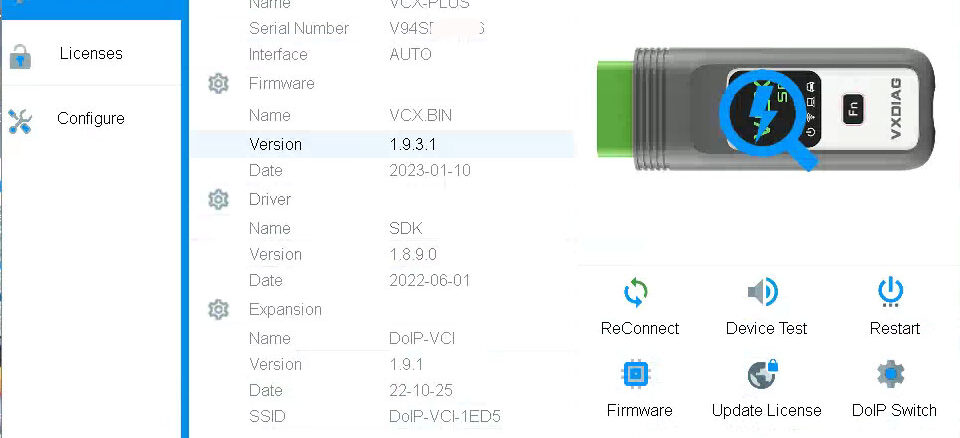Viewport: 960px width, 438px height.
Task: Click the Configure tools icon
Action: [20, 121]
